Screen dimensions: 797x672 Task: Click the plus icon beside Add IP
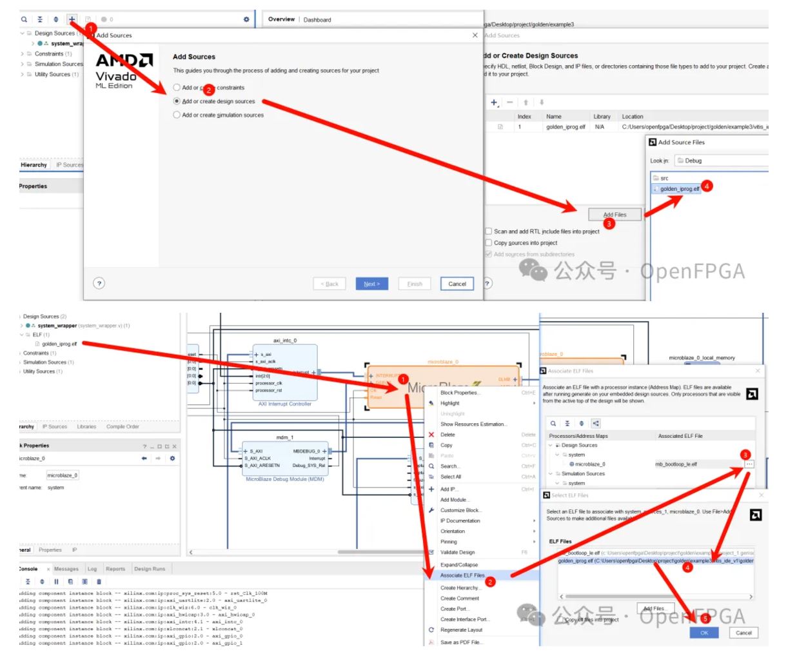tap(431, 489)
